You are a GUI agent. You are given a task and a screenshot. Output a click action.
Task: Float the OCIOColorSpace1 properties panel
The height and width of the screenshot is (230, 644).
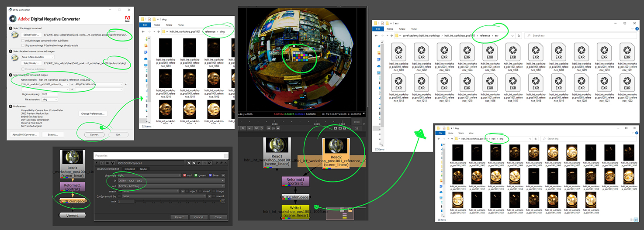click(x=221, y=163)
